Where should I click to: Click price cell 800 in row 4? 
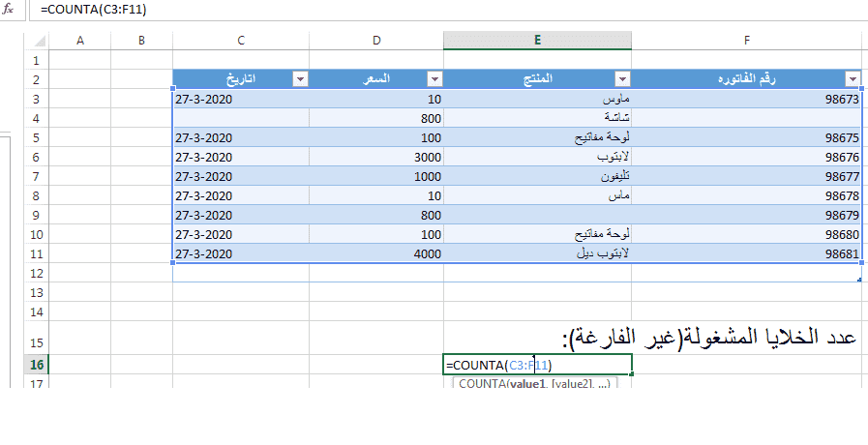pos(376,118)
